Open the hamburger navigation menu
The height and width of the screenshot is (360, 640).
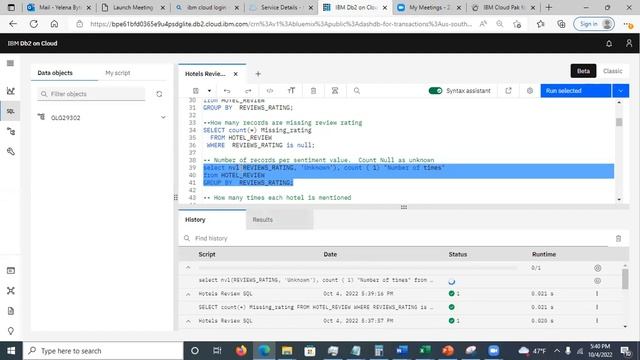point(10,63)
